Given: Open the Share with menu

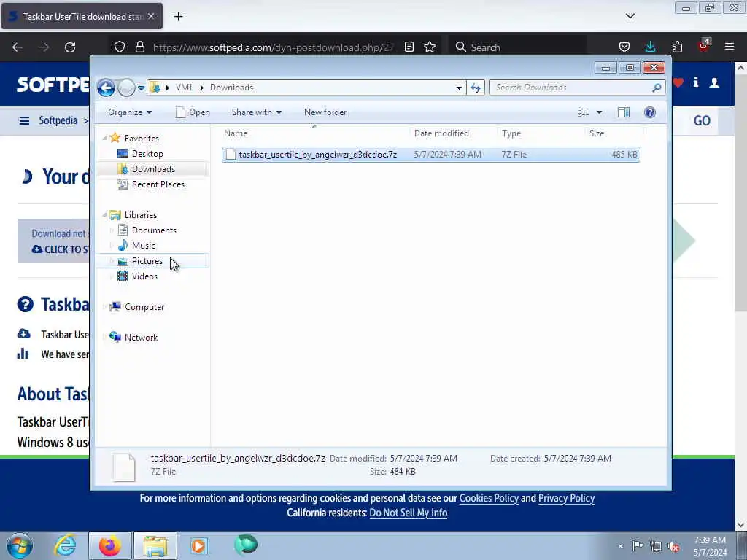Looking at the screenshot, I should click(x=256, y=112).
